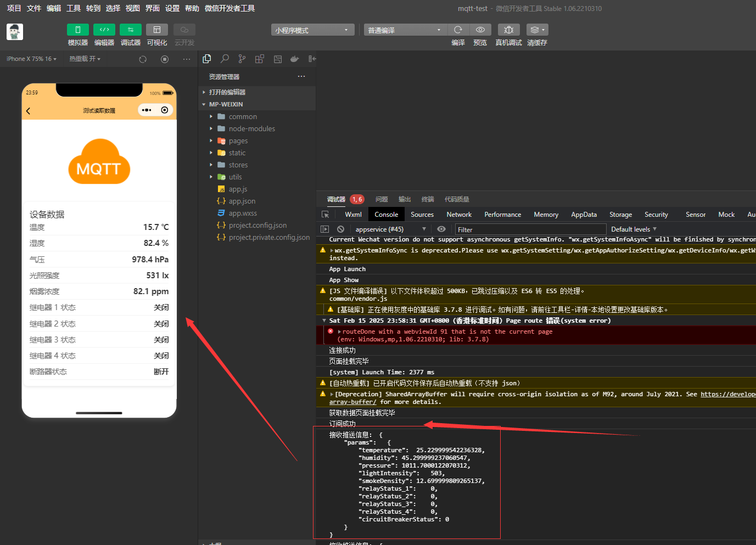756x545 pixels.
Task: Toggle the 编辑器 editor panel button
Action: click(x=104, y=30)
